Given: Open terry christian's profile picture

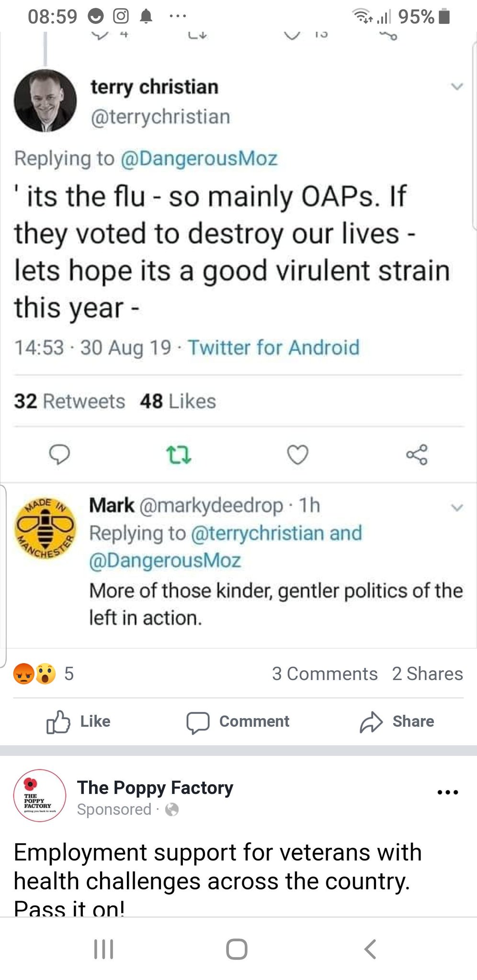Looking at the screenshot, I should tap(45, 101).
